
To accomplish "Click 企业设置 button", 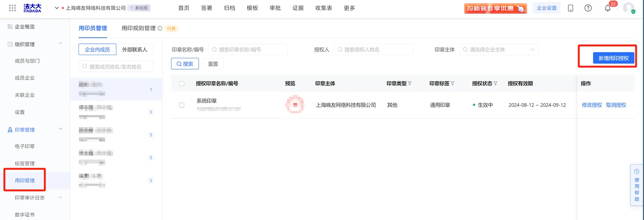I will (547, 8).
